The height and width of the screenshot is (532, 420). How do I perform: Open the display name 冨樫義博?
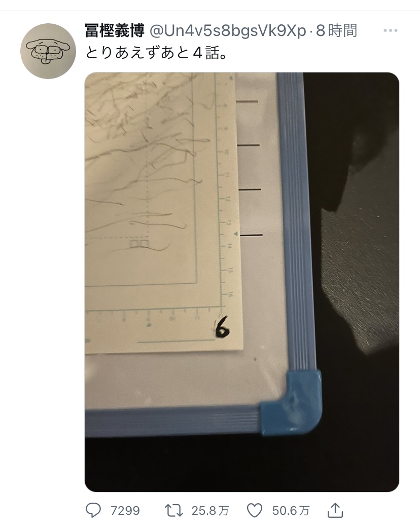pyautogui.click(x=115, y=31)
